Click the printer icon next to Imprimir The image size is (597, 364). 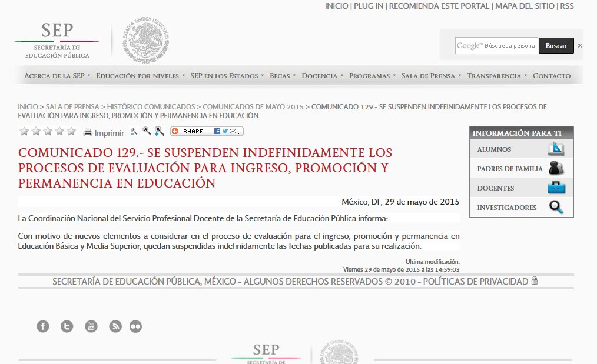point(88,132)
